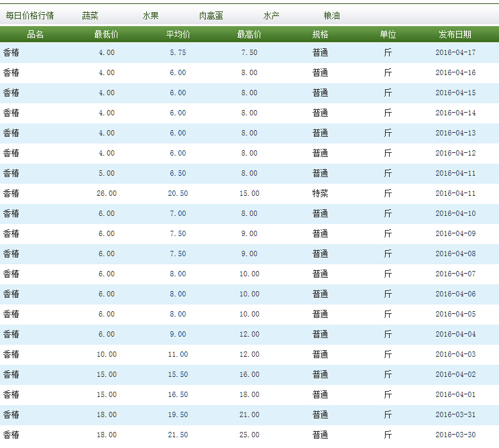The image size is (499, 448).
Task: Click the 5.75 average price cell
Action: tap(178, 52)
